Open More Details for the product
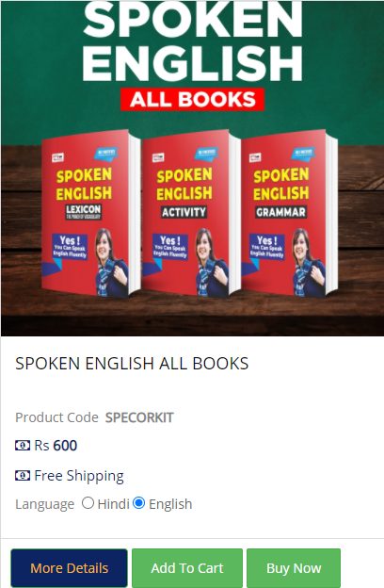This screenshot has width=384, height=588. coord(70,568)
